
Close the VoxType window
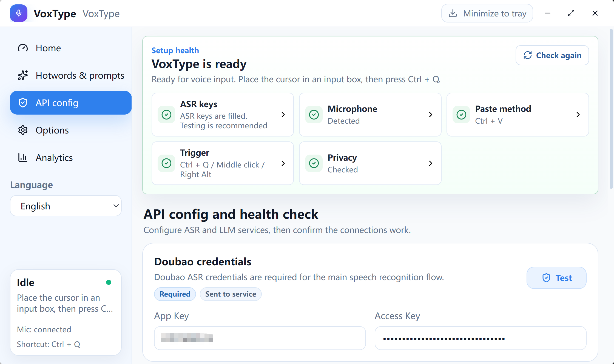point(595,13)
